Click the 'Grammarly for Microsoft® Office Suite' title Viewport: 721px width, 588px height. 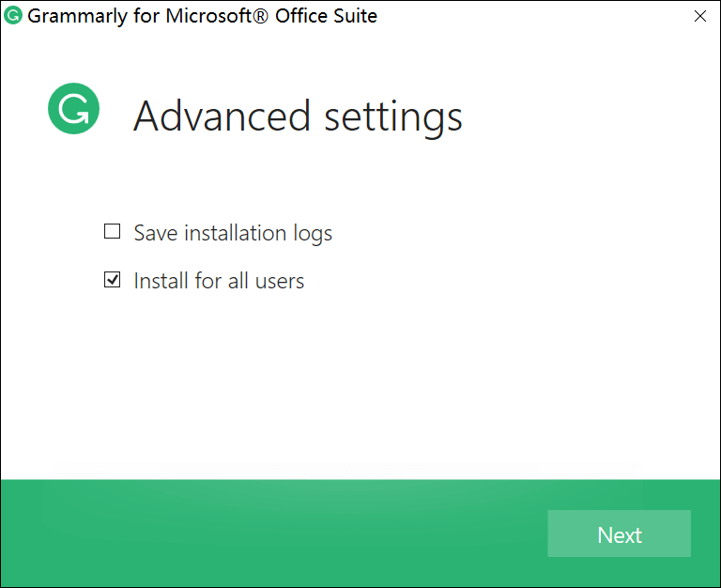click(x=203, y=16)
